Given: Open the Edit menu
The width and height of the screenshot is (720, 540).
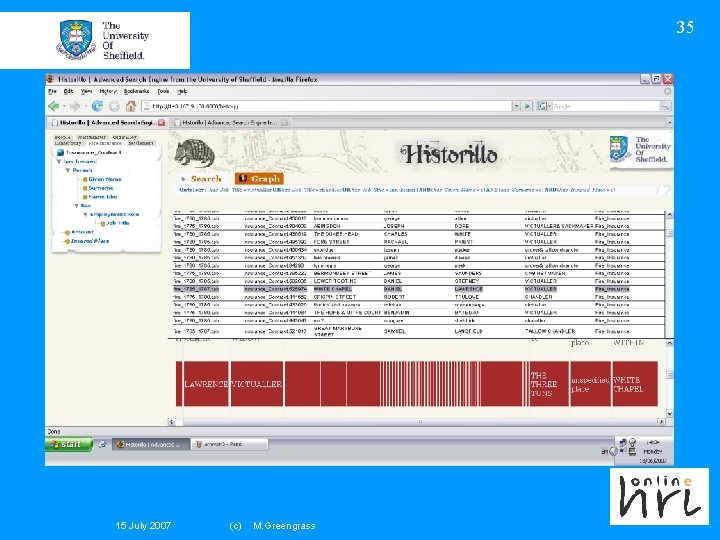Looking at the screenshot, I should pyautogui.click(x=68, y=91).
